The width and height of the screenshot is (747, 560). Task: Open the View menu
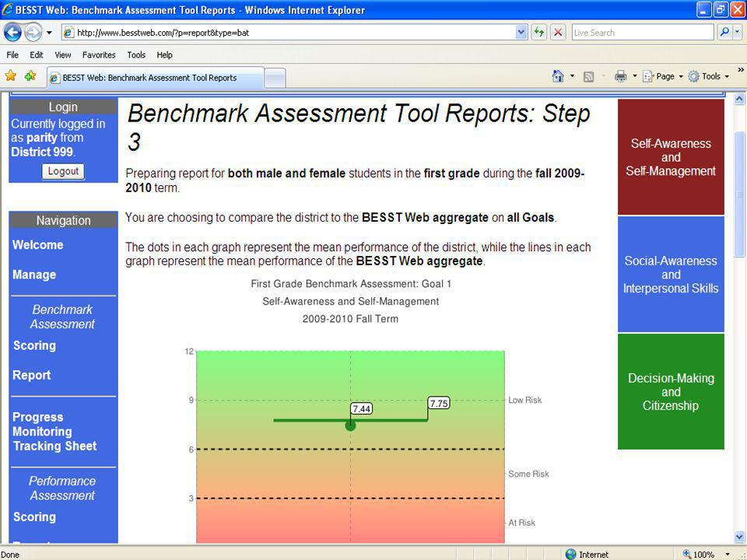tap(63, 54)
